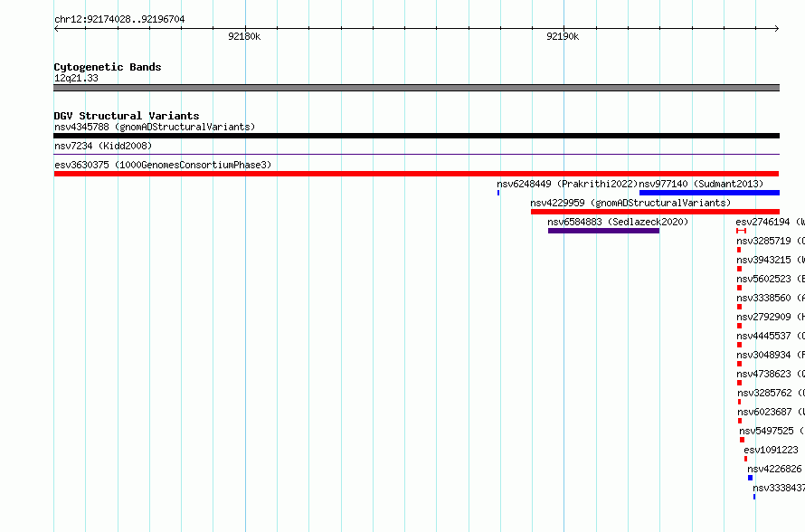Click the red mark under nsv6023687

coord(740,421)
